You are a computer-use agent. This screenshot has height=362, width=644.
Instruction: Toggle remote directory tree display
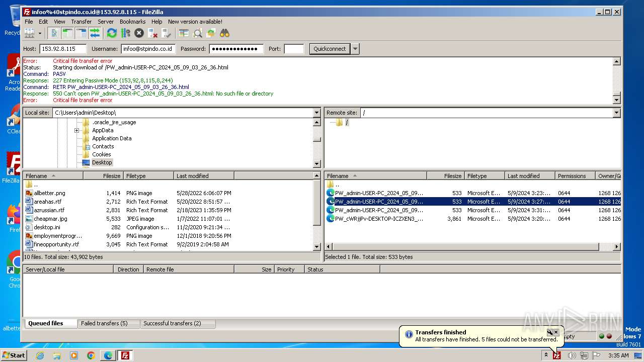point(81,33)
